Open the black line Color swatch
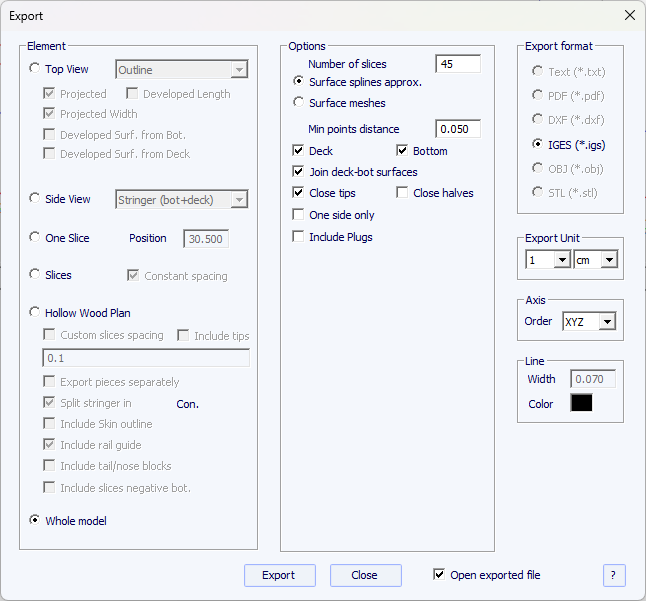 click(x=581, y=403)
